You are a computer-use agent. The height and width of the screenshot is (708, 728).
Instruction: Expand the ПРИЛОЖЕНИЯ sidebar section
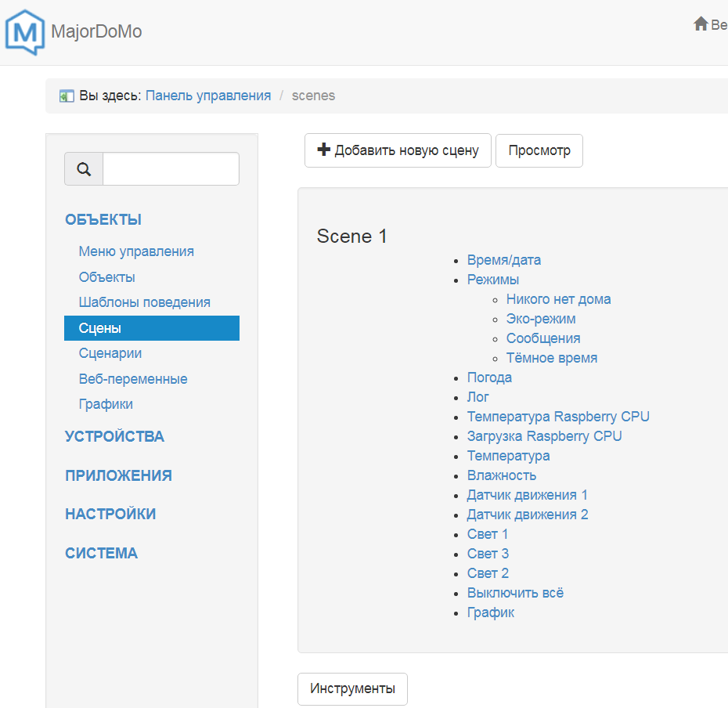pos(118,475)
